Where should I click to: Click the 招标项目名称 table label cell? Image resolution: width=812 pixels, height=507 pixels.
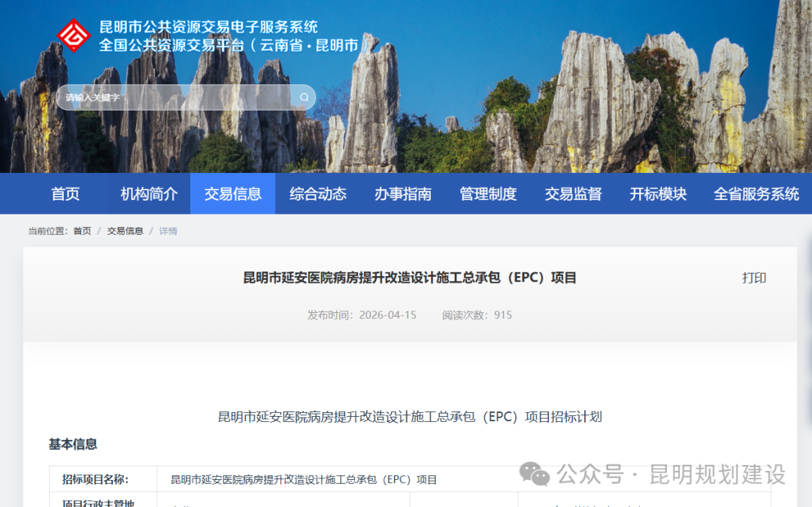coord(103,479)
